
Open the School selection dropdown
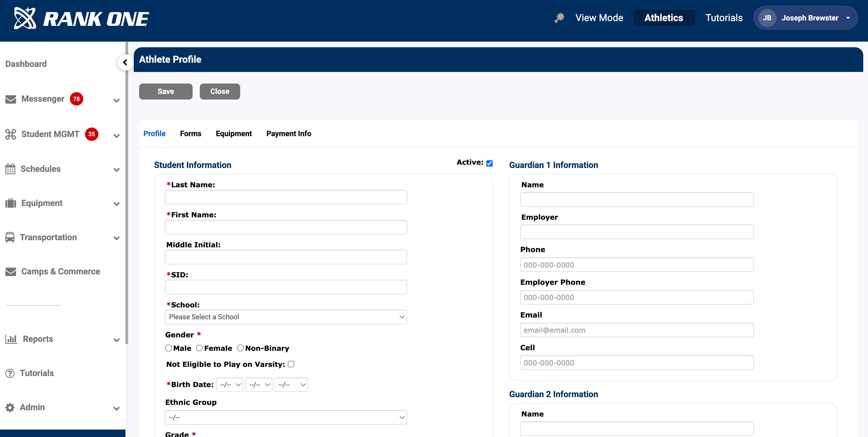coord(286,317)
